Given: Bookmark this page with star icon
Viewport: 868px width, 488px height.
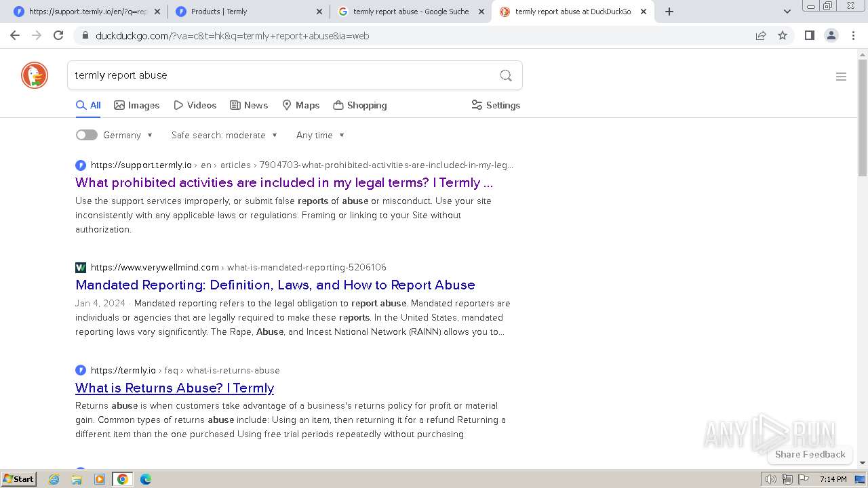Looking at the screenshot, I should (x=783, y=36).
